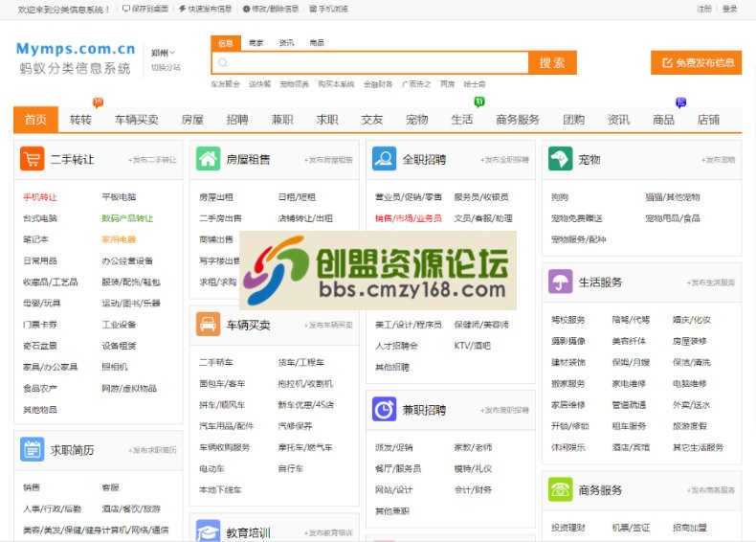Open the 郑州 city dropdown

163,53
